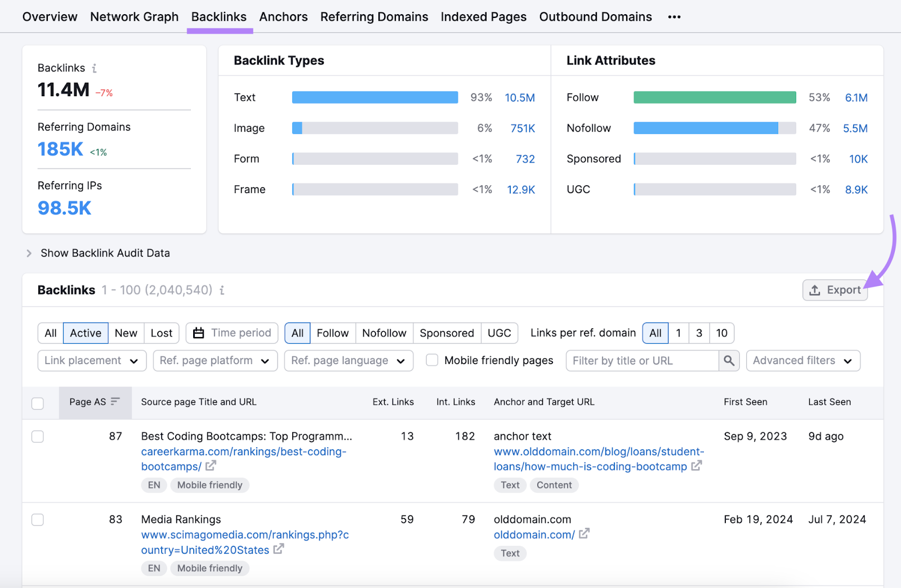Click the Filter by title or URL field

click(642, 361)
